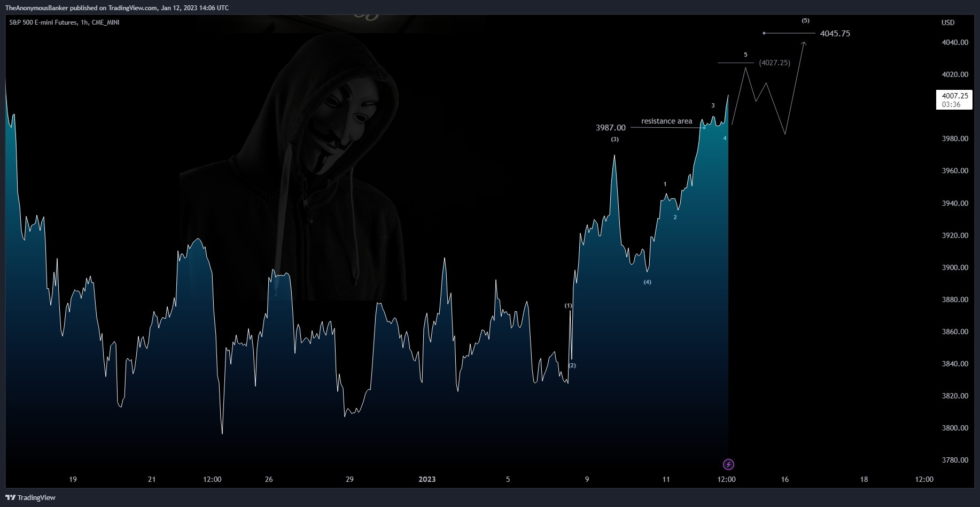Click the wave (2) label near the low
The height and width of the screenshot is (507, 980).
[x=572, y=365]
